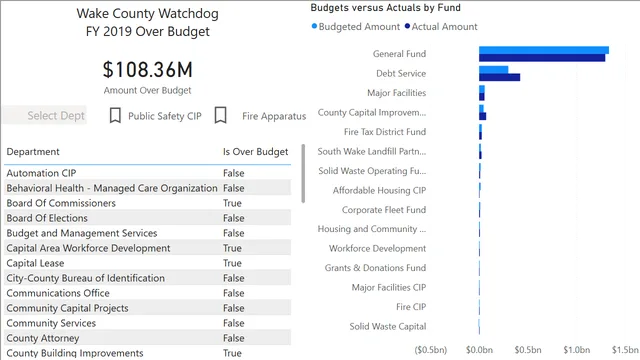
Task: Click True value for Board Of Commissioners
Action: point(232,203)
